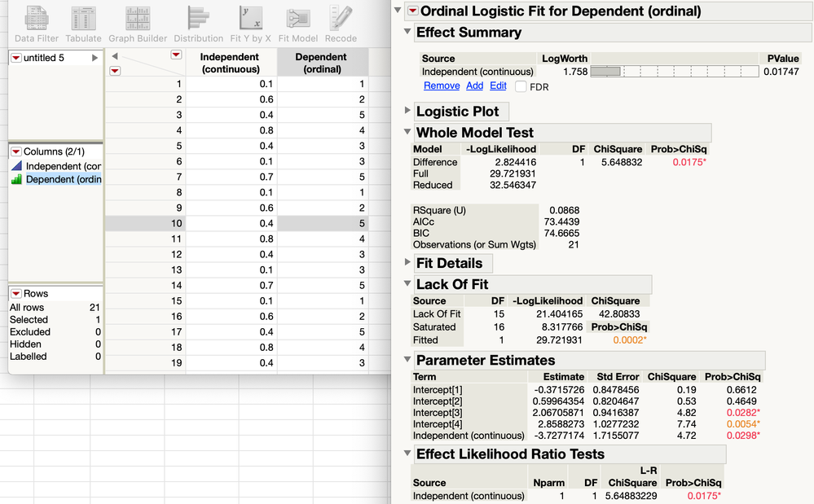Click the Edit link in Effect Summary
814x504 pixels.
[x=498, y=85]
